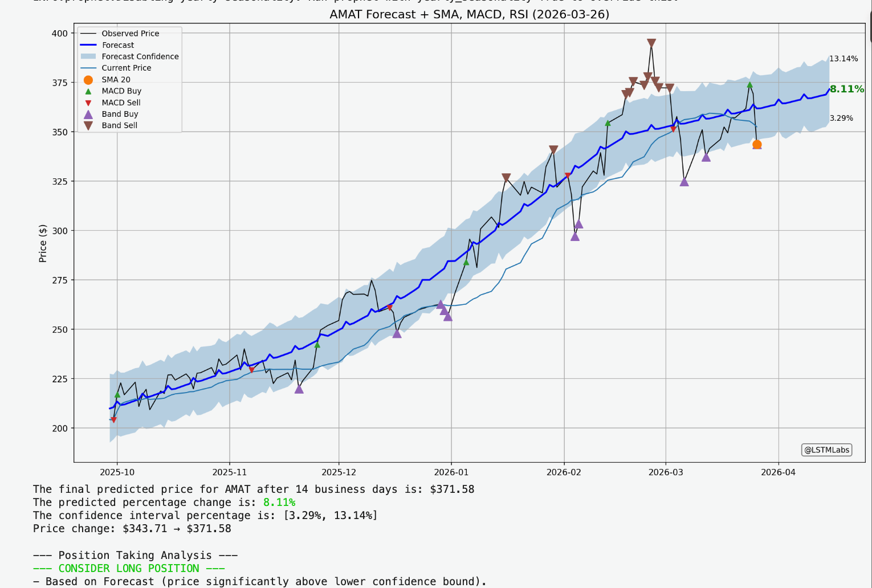Click the Band Sell marker near $327 in mid-January

point(506,178)
